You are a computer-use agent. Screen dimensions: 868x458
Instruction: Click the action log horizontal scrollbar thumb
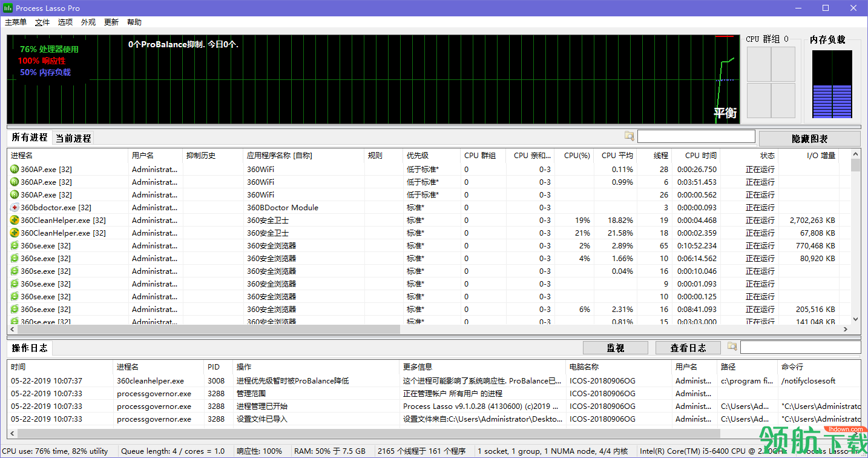click(368, 434)
